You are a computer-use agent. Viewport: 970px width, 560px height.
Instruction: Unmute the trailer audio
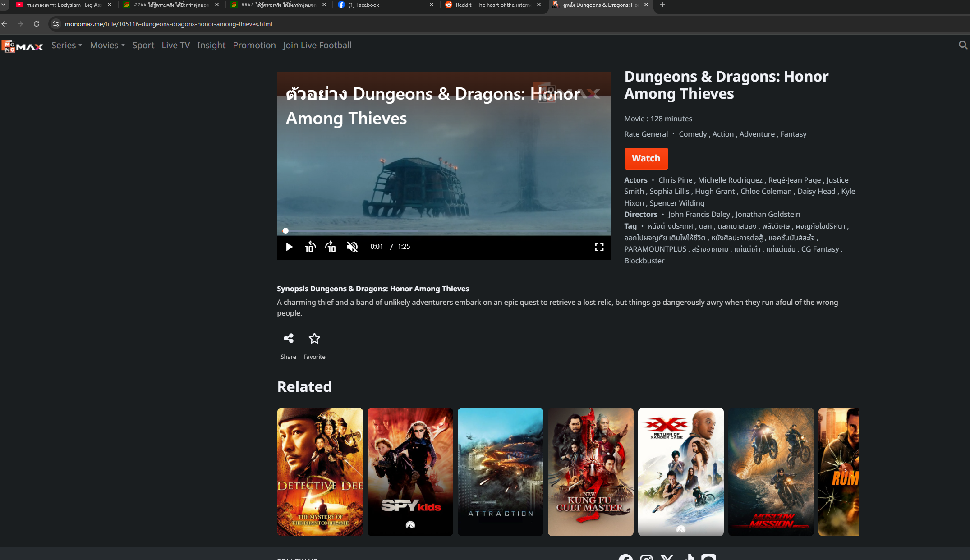(352, 247)
